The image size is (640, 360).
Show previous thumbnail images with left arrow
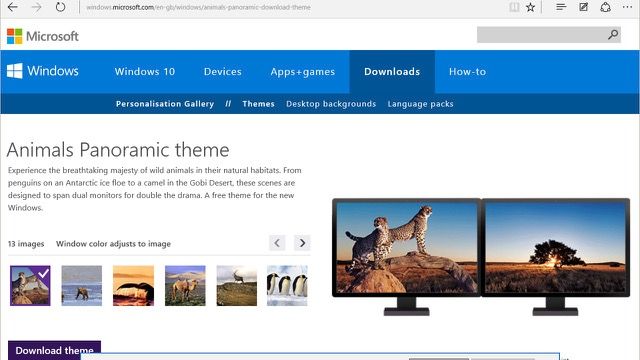(277, 243)
